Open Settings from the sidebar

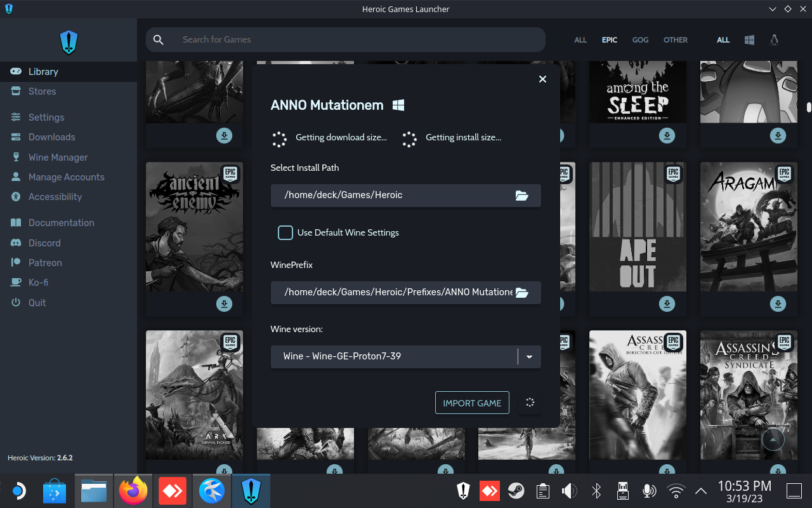69,117
